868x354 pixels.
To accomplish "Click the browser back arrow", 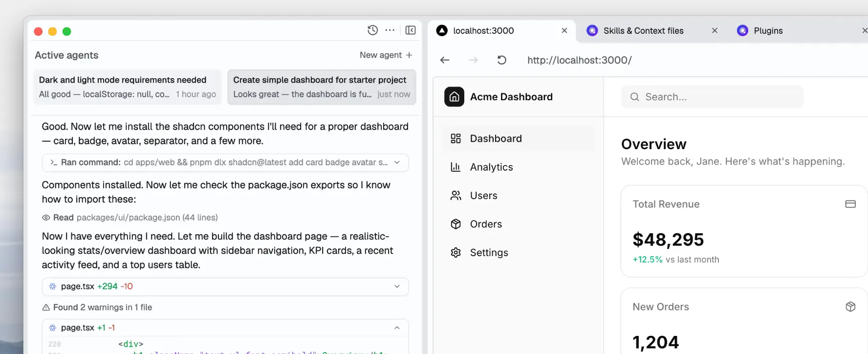I will click(x=445, y=60).
